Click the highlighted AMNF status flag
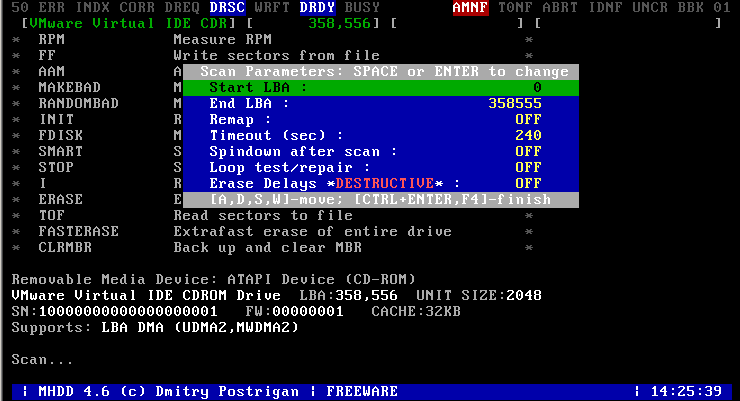This screenshot has width=740, height=401. click(x=468, y=7)
